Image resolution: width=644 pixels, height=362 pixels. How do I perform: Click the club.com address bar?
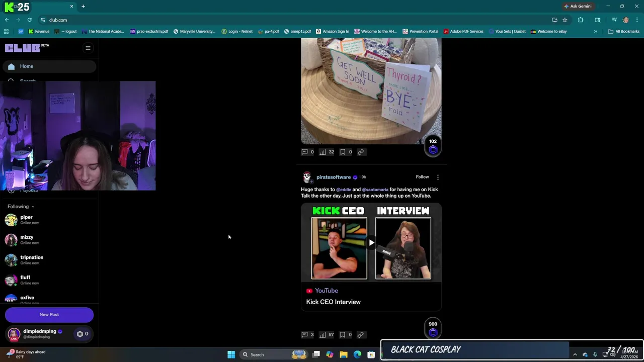(x=292, y=20)
